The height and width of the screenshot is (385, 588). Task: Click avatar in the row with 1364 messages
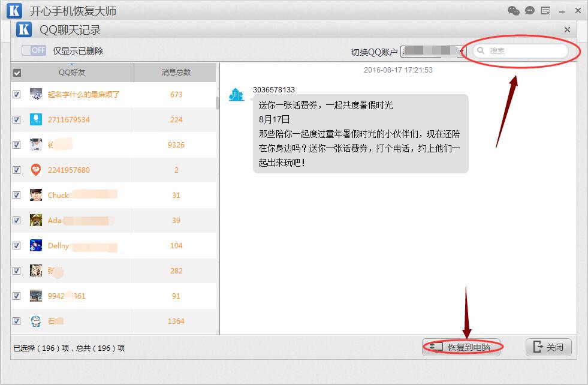click(36, 321)
